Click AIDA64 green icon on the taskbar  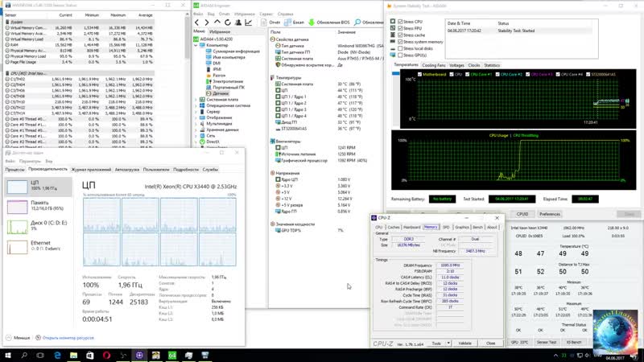(x=172, y=355)
